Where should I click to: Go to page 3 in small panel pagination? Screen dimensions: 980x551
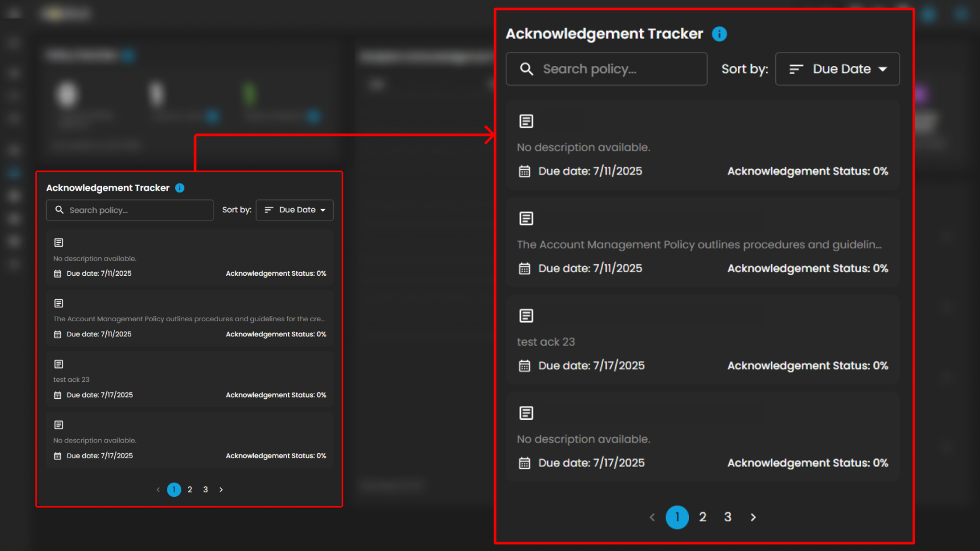[205, 490]
